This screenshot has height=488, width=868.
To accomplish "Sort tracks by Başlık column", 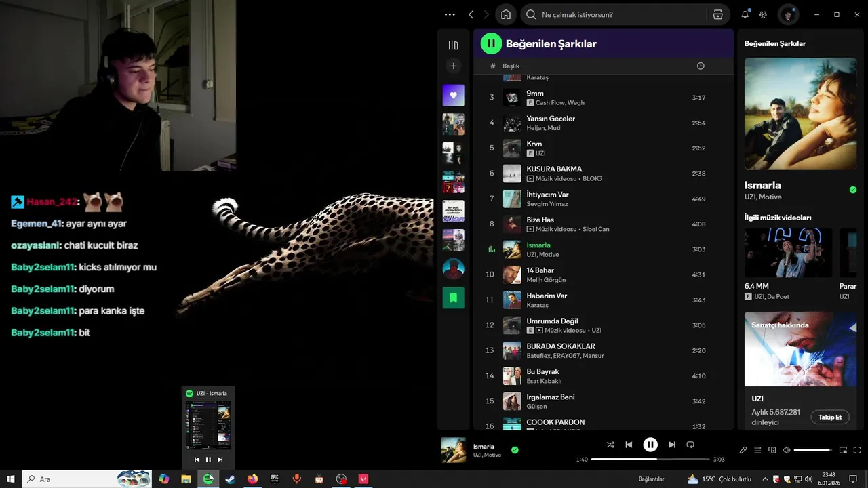I will click(x=511, y=66).
